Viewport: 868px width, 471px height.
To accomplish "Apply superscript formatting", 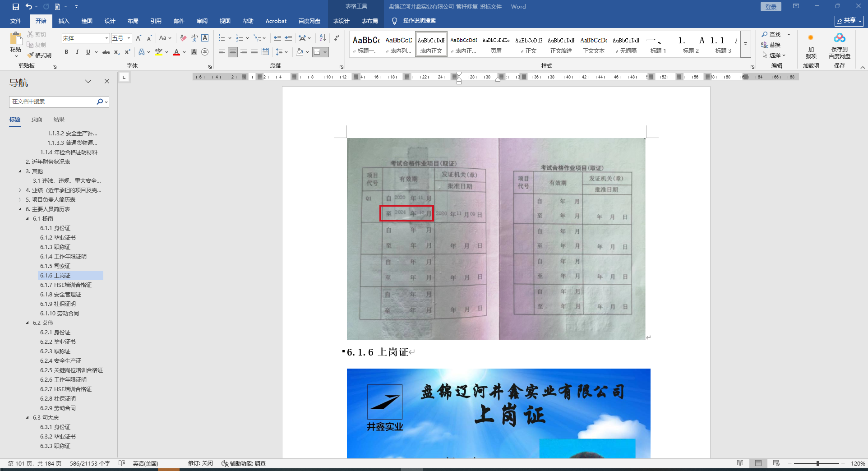I will click(128, 52).
